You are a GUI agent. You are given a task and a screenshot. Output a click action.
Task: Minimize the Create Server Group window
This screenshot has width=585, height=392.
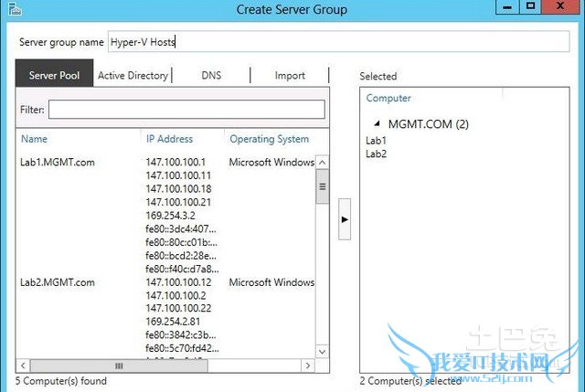[507, 7]
